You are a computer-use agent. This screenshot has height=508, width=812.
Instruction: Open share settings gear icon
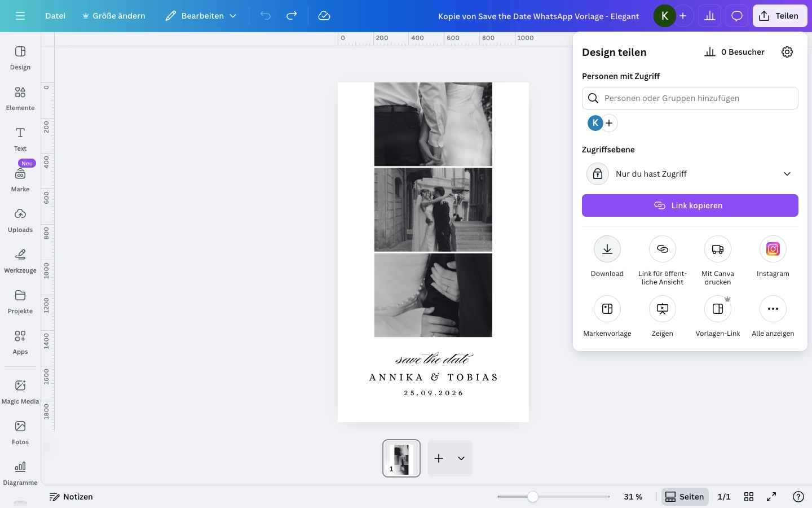point(787,52)
